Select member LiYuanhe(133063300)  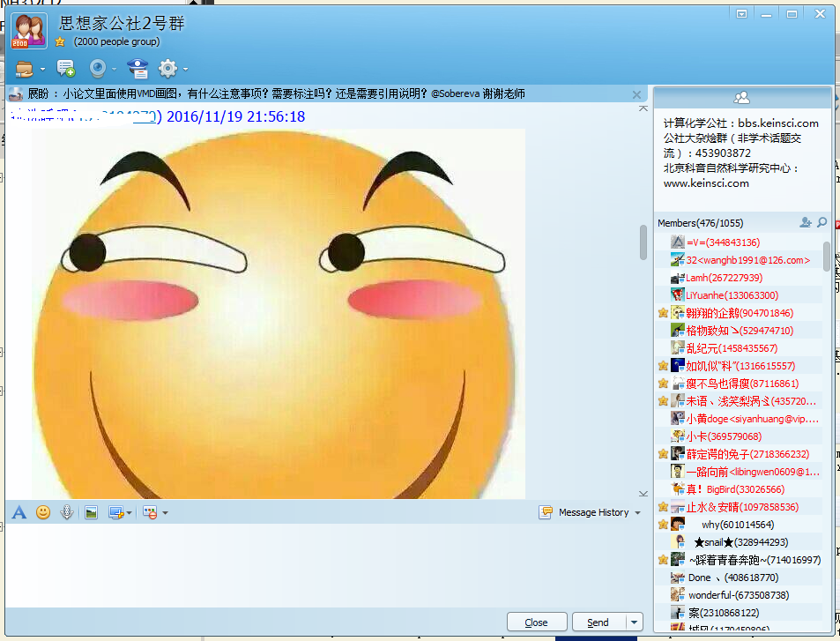(740, 294)
